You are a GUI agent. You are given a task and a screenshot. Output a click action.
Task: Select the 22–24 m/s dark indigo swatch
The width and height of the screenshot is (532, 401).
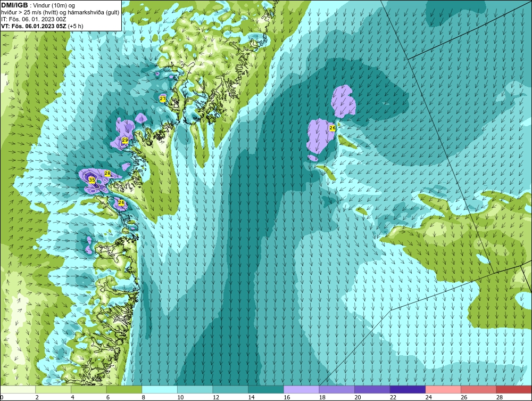click(x=408, y=389)
